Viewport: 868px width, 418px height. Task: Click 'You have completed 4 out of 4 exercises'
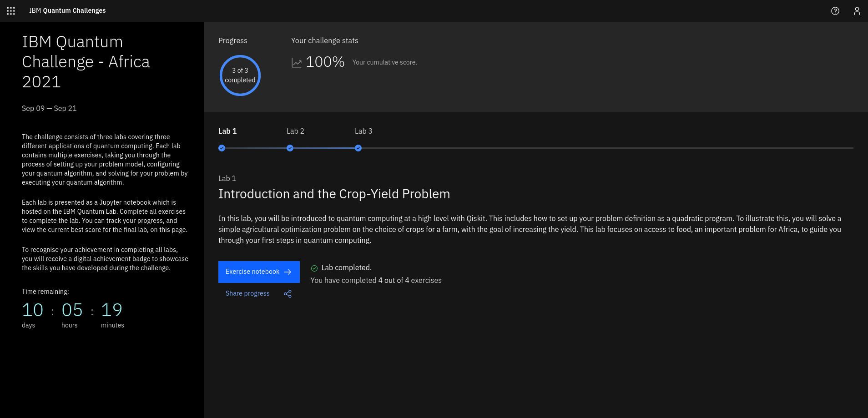coord(376,280)
